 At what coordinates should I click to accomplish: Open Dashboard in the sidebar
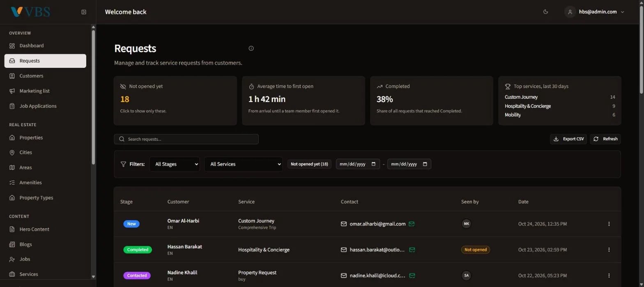coord(45,46)
